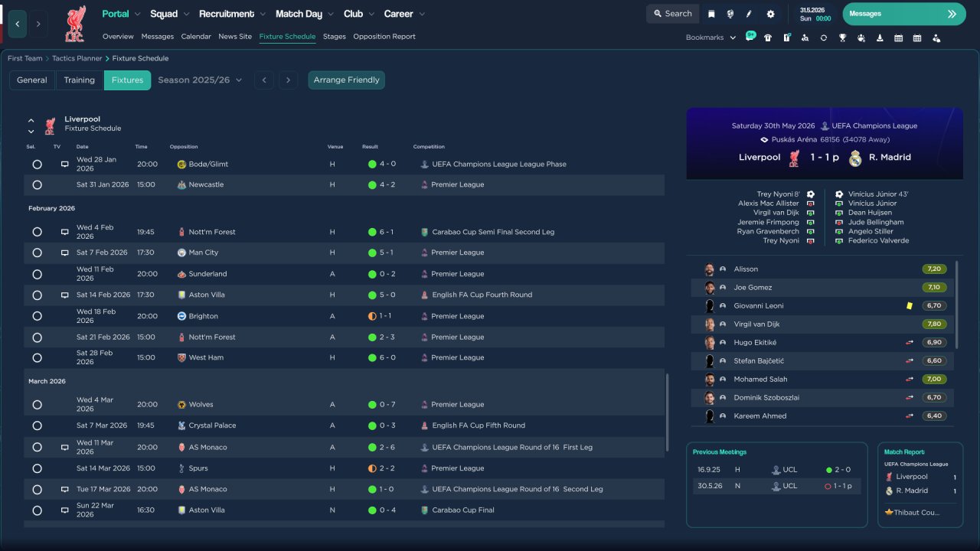Sort the fixtures by the Opposition column header
Image resolution: width=980 pixels, height=551 pixels.
pyautogui.click(x=184, y=147)
